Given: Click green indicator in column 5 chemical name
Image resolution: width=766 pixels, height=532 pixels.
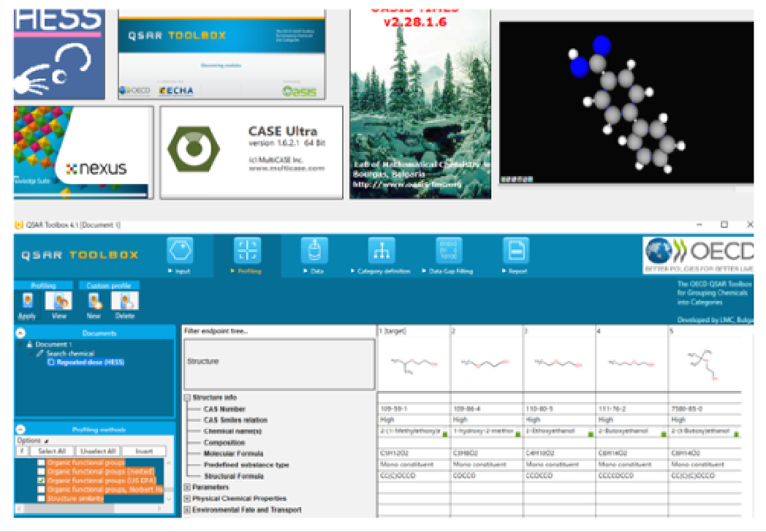Looking at the screenshot, I should (736, 434).
